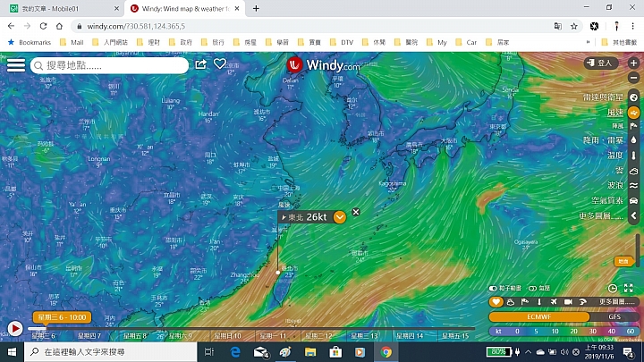The image size is (644, 362).
Task: Click the 搜尋地點 location search field
Action: tap(110, 65)
